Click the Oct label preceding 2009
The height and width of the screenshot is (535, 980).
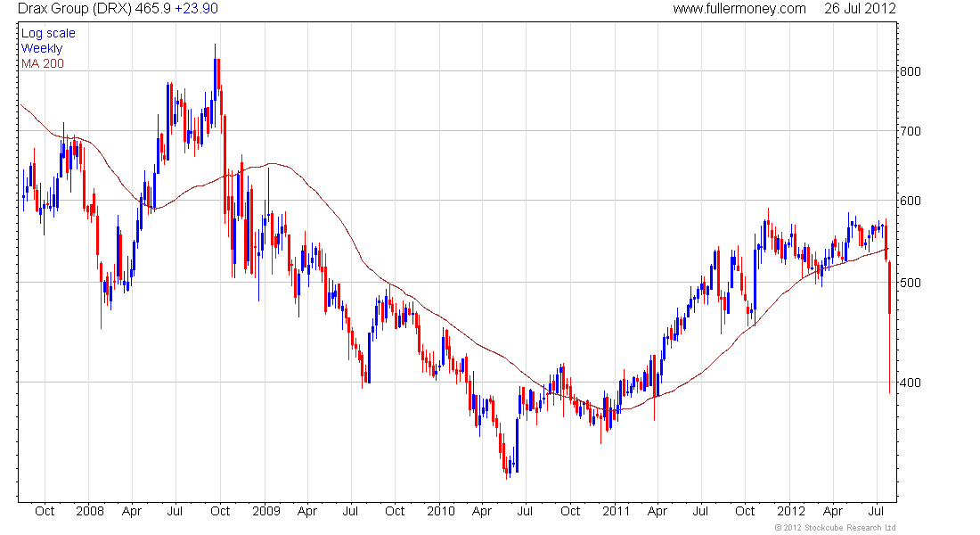tap(220, 511)
